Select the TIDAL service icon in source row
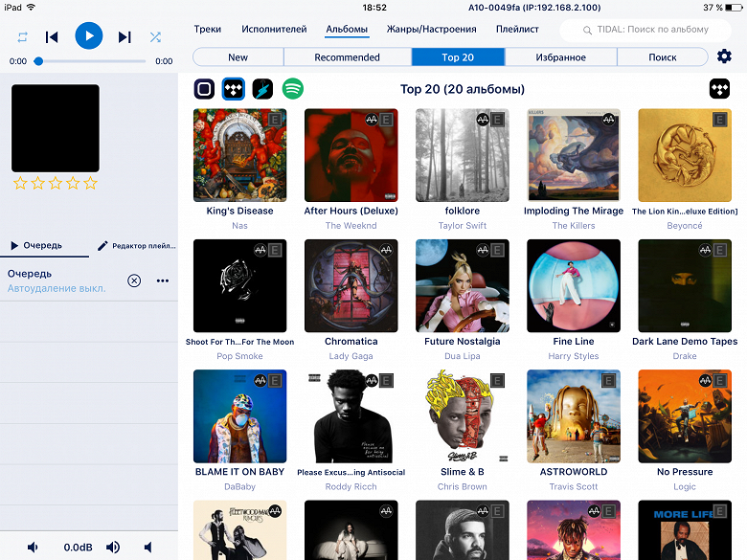This screenshot has width=747, height=560. tap(234, 89)
